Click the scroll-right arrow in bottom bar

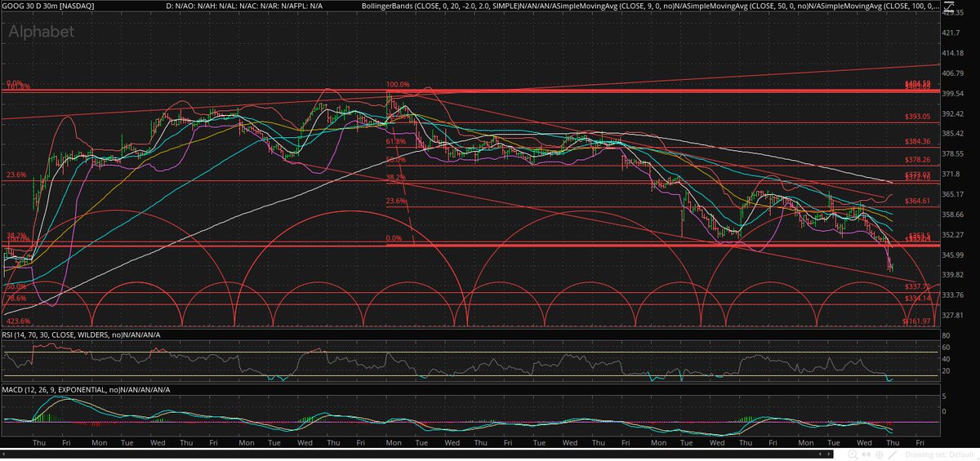tap(829, 454)
